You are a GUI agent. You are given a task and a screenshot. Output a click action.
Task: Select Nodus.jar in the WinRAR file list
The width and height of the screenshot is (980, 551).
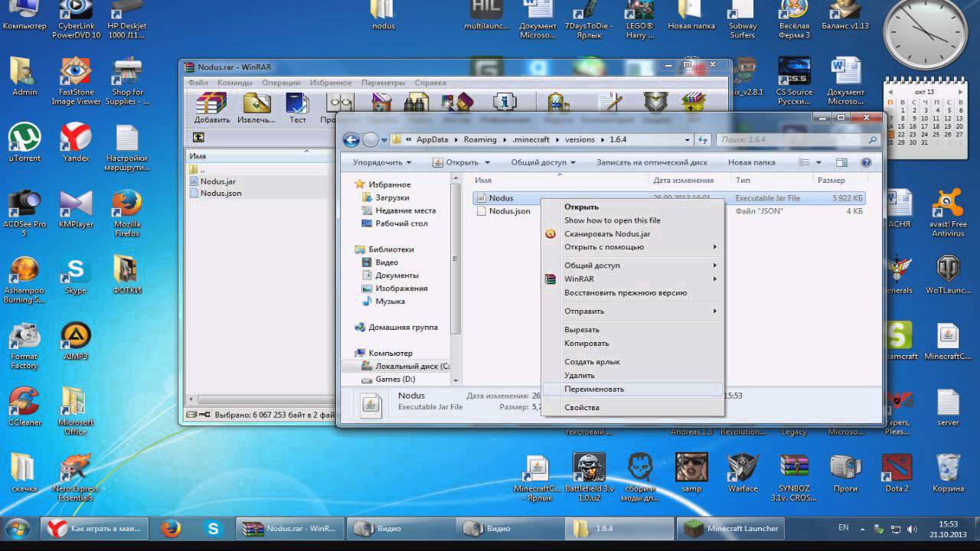(x=217, y=181)
